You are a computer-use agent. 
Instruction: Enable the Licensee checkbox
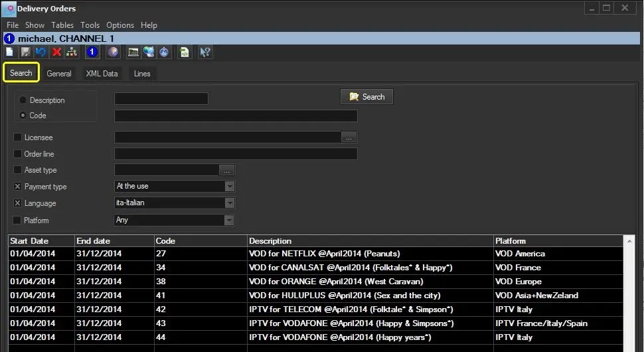pos(18,137)
